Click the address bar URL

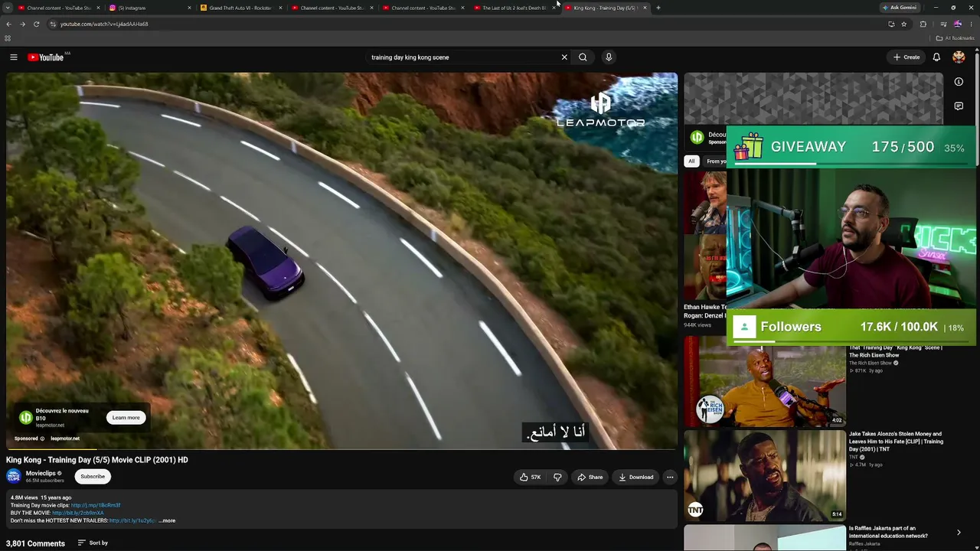point(104,24)
